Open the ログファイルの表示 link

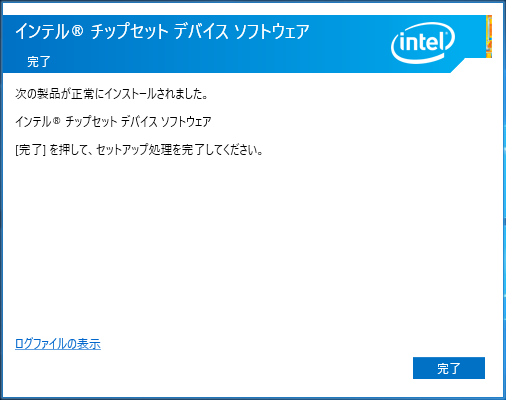(58, 344)
